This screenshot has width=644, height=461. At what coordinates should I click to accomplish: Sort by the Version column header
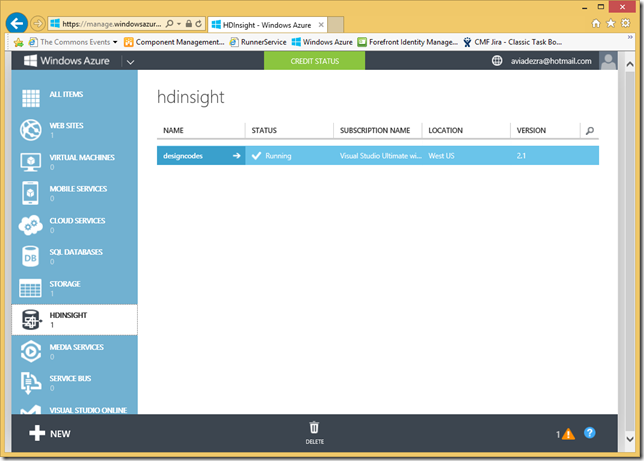[x=531, y=130]
